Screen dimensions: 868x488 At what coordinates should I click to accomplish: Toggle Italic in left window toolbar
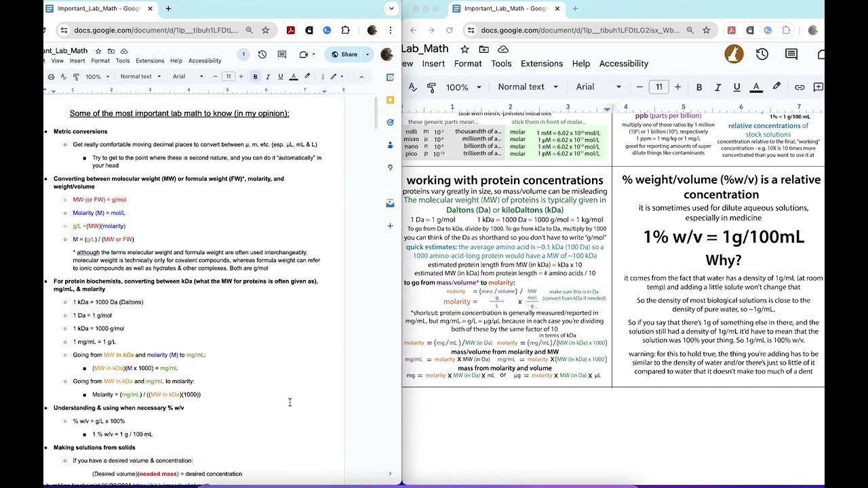(x=268, y=77)
